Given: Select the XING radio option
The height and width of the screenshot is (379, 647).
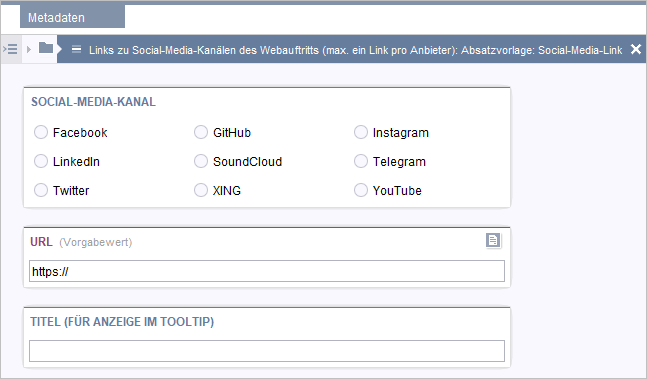Looking at the screenshot, I should click(201, 190).
